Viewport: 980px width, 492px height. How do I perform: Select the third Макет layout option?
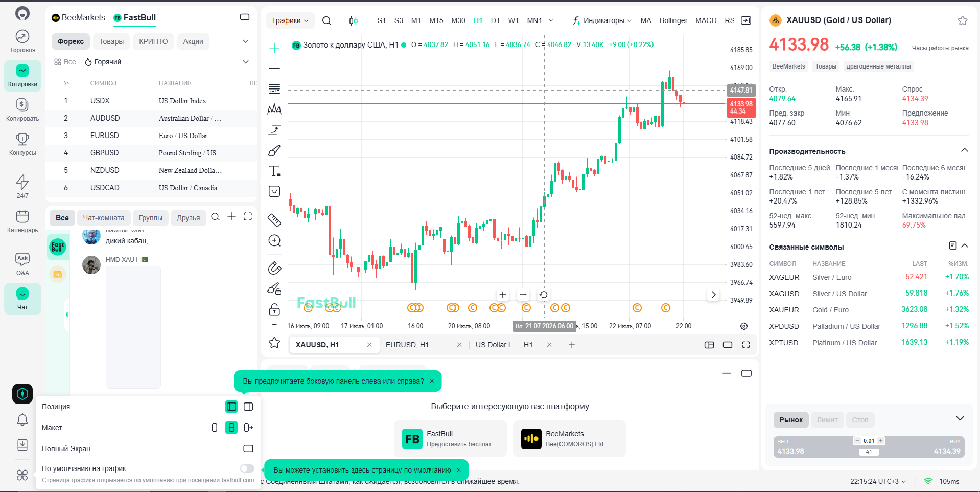click(248, 428)
